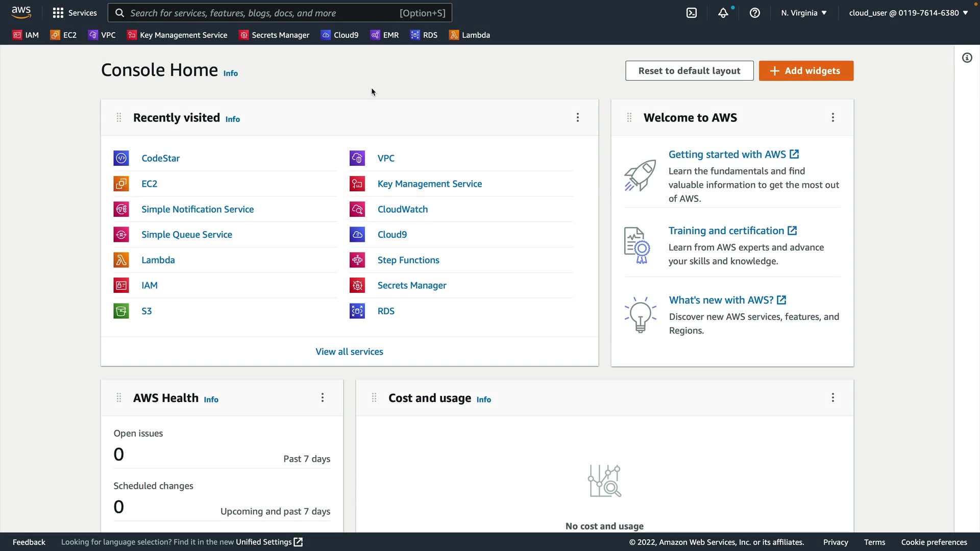Expand the N. Virginia region dropdown
The image size is (980, 551).
click(x=803, y=13)
